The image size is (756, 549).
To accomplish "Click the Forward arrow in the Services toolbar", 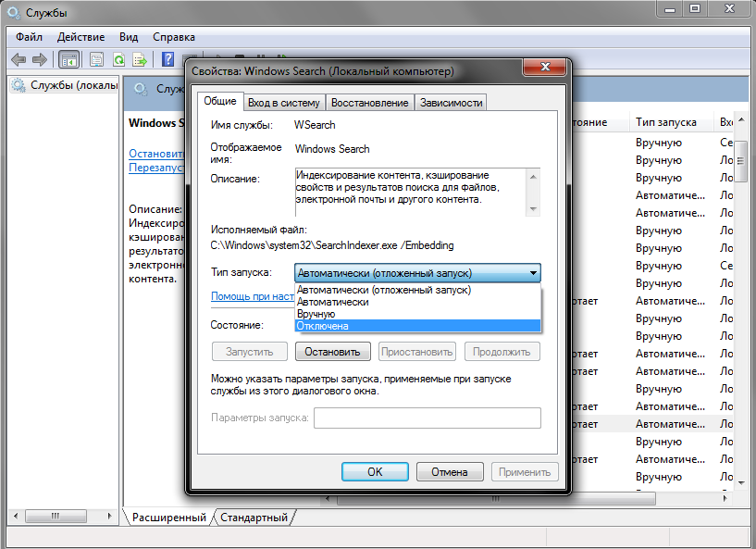I will click(40, 60).
